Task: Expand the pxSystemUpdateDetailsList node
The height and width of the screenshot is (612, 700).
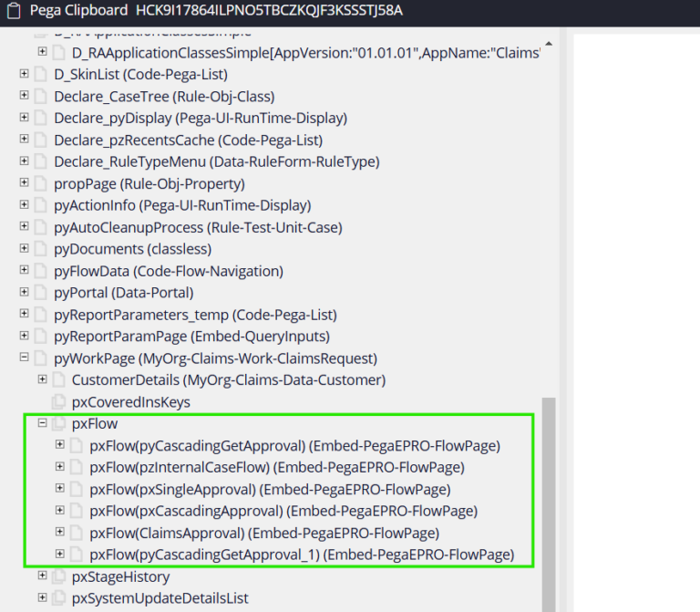Action: tap(43, 597)
